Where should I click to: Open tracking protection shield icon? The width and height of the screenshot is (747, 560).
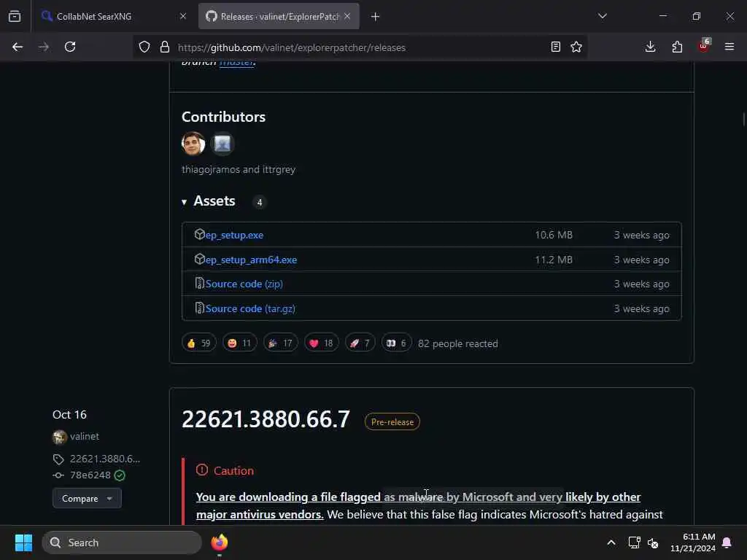[144, 47]
